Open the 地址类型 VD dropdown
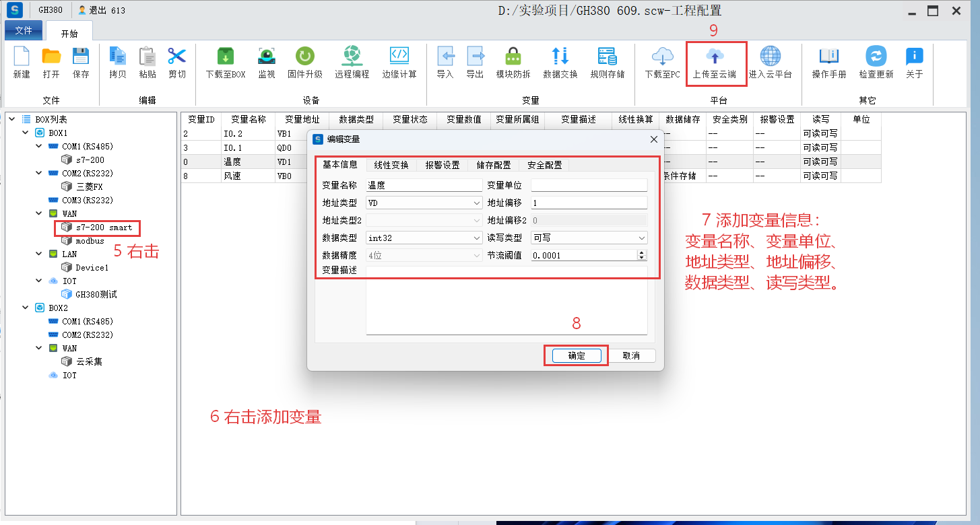The height and width of the screenshot is (525, 980). click(424, 203)
